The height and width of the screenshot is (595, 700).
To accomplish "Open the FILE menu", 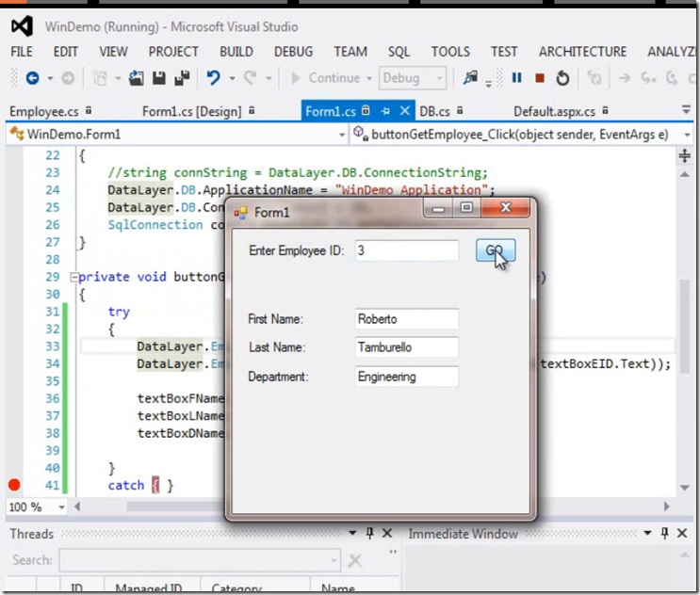I will (x=22, y=52).
